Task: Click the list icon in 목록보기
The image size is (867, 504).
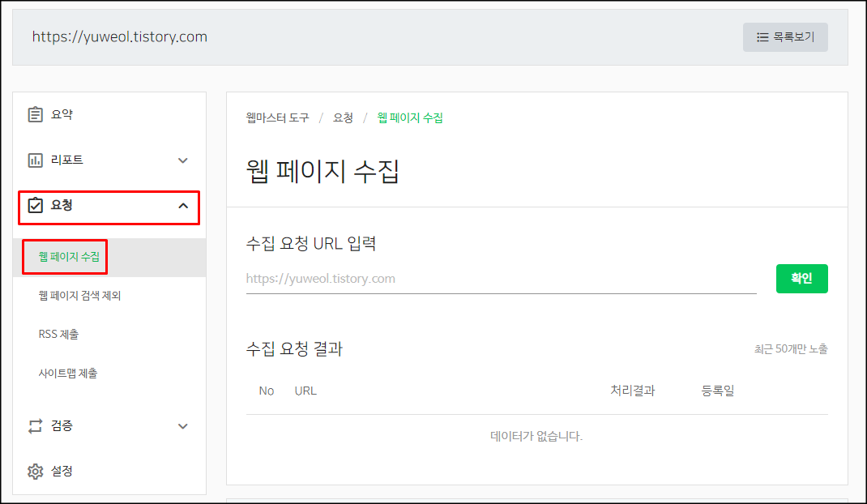Action: [762, 37]
